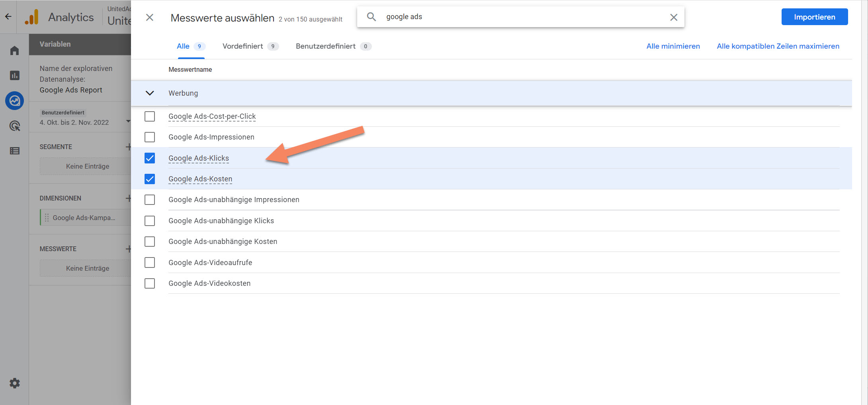
Task: Uncheck Google Ads-Klicks
Action: pos(150,158)
